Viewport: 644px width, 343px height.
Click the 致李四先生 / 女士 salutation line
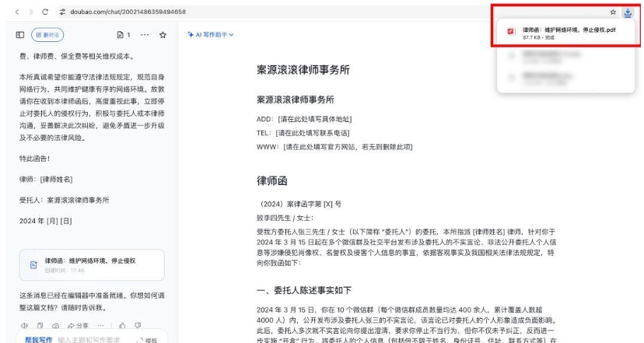click(x=285, y=218)
